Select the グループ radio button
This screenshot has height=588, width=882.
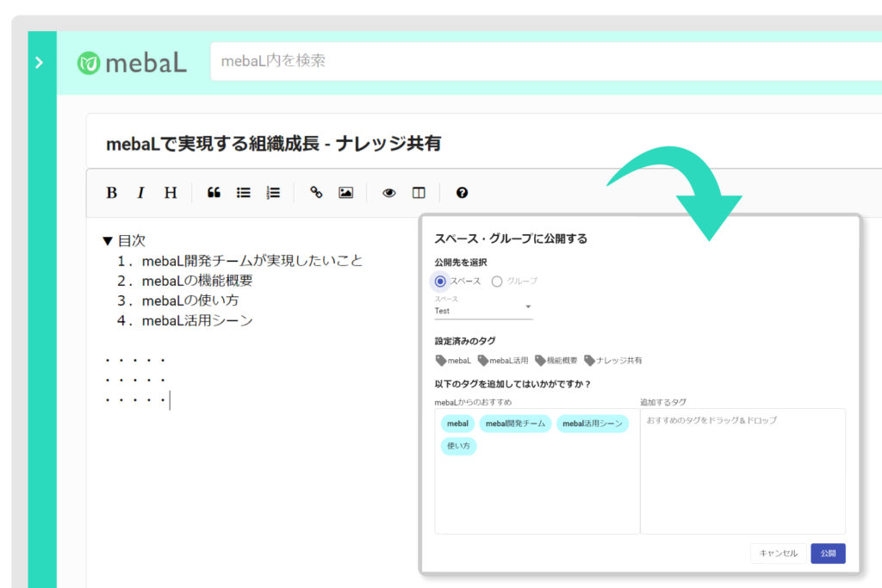[x=497, y=281]
